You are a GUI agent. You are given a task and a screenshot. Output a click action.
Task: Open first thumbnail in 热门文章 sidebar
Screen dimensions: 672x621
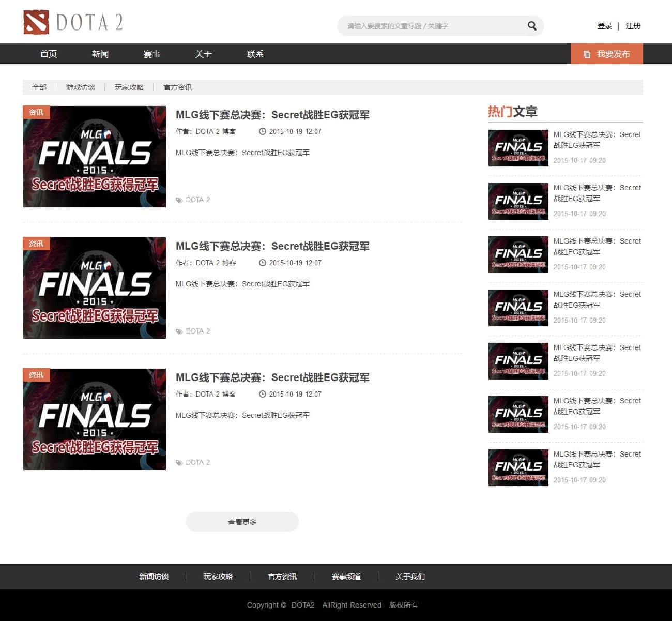(518, 148)
